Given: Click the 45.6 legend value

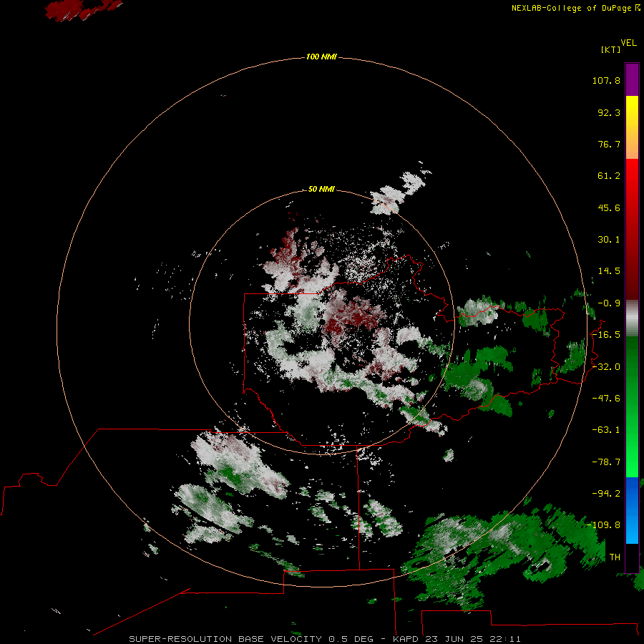Looking at the screenshot, I should click(x=609, y=208).
